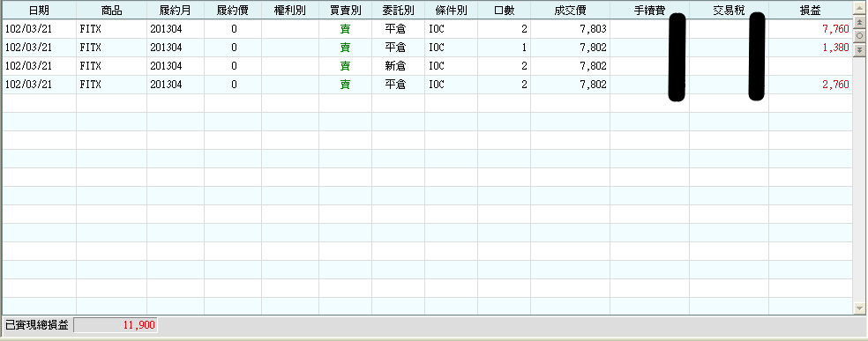
Task: Select the 7,760 profit cell
Action: 811,29
